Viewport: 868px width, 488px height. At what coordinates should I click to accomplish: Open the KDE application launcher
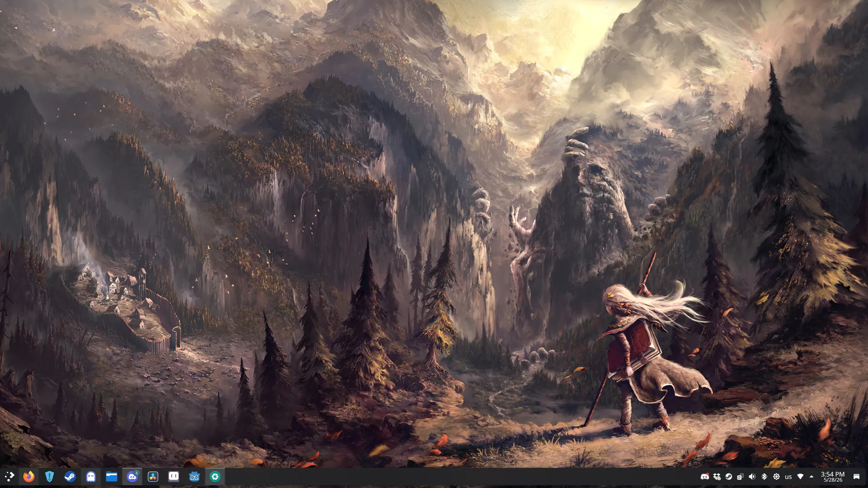(9, 477)
